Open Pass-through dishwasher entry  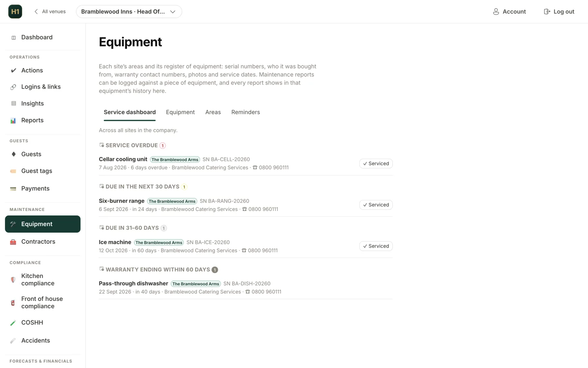(134, 283)
